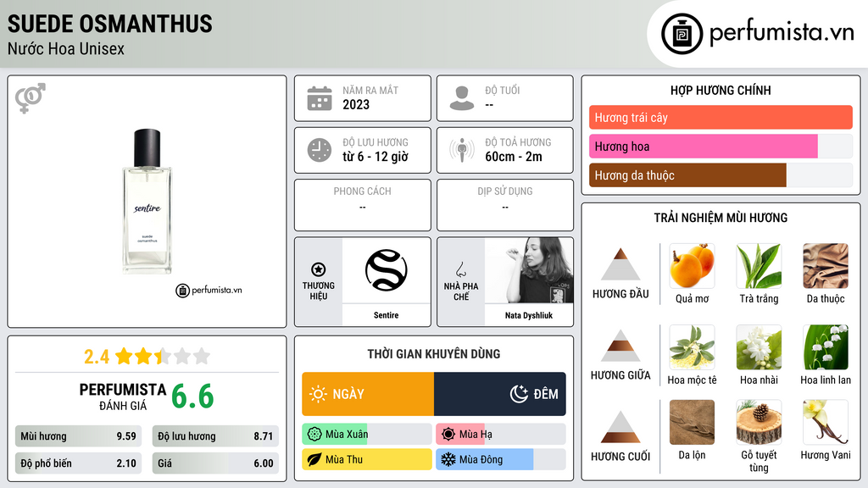Click the perfumista.vn logo icon
Image resolution: width=868 pixels, height=488 pixels.
[682, 34]
